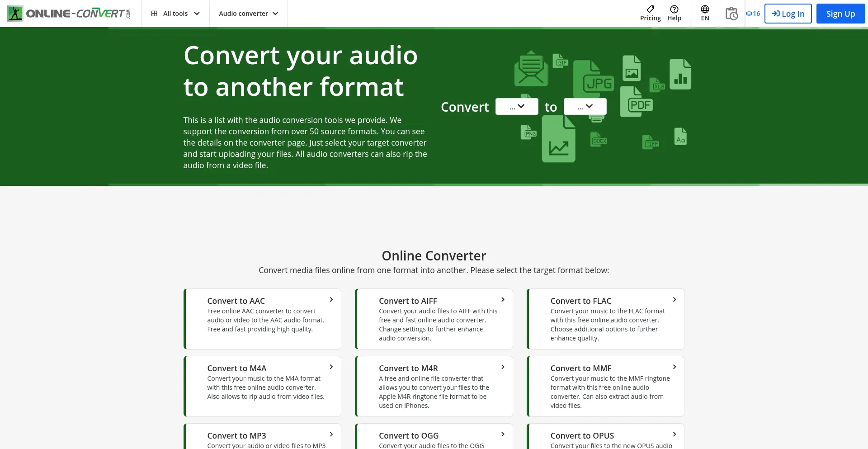Click the email envelope icon in banner
868x449 pixels.
(531, 68)
